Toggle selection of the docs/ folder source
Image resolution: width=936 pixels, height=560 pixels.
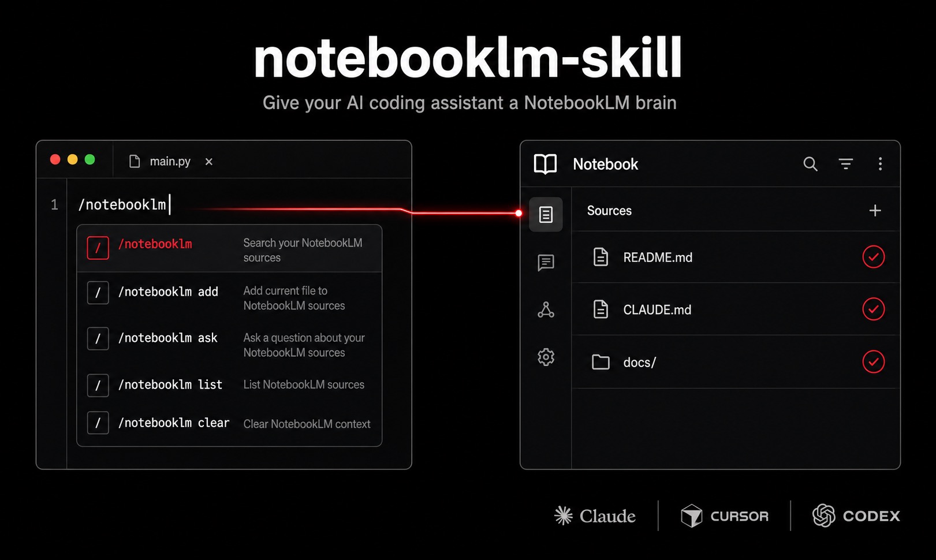874,362
